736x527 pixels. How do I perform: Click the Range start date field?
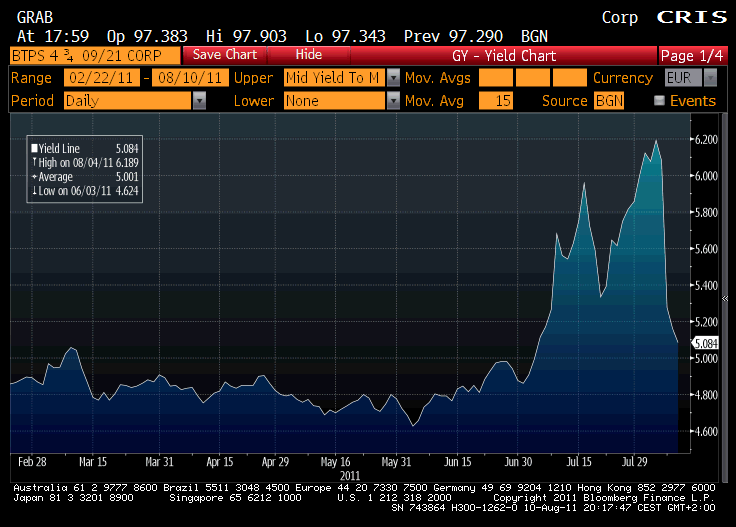101,78
